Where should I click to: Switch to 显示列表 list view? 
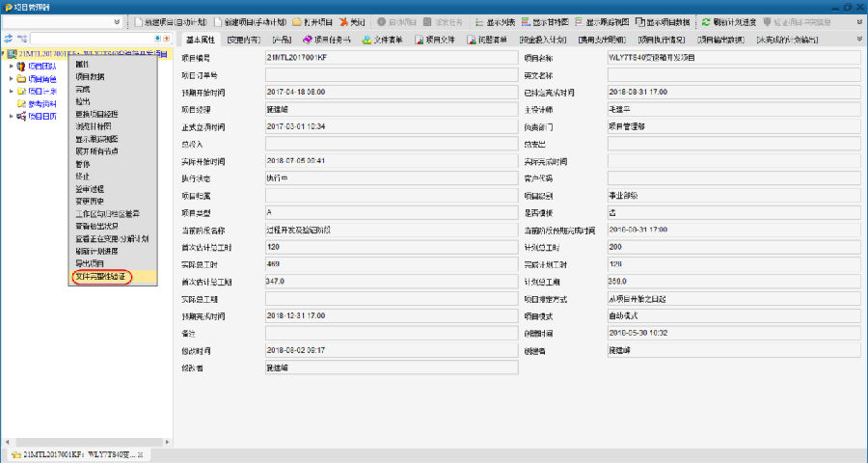(x=495, y=22)
